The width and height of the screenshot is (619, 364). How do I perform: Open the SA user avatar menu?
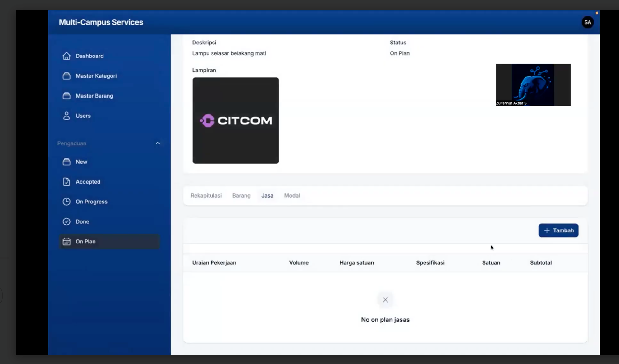pyautogui.click(x=587, y=22)
